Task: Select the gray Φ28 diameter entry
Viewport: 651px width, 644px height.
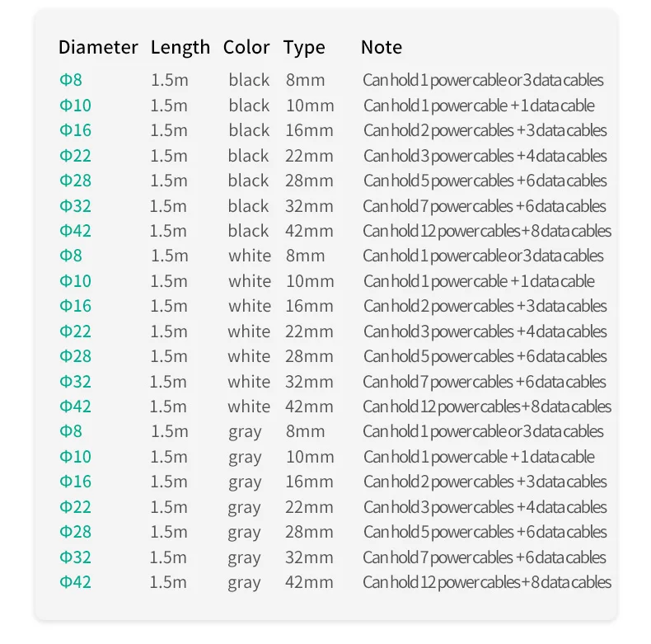Action: click(75, 532)
